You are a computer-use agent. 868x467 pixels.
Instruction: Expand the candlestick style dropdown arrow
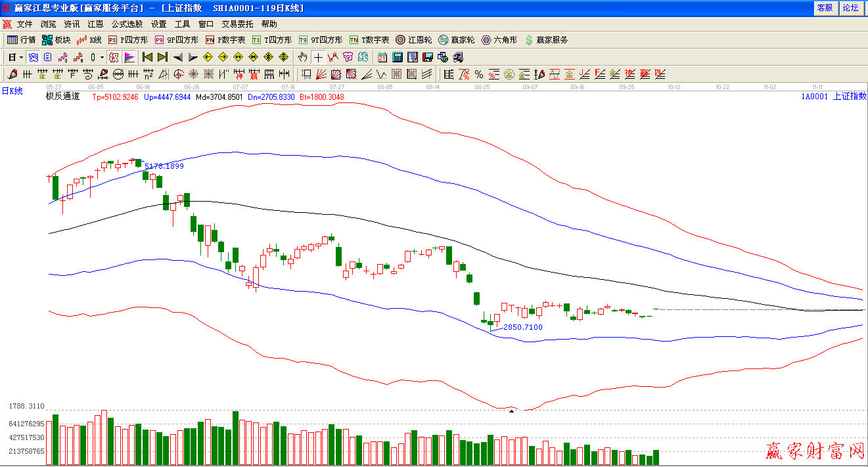pos(102,57)
